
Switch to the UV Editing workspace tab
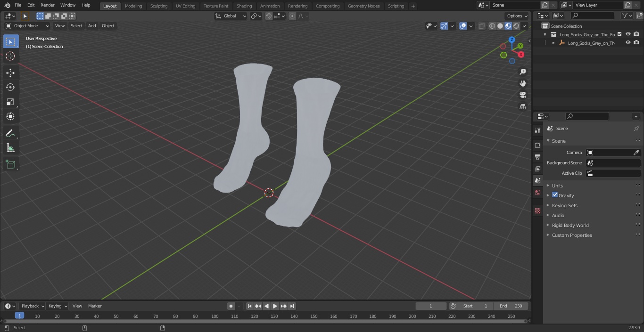tap(185, 6)
